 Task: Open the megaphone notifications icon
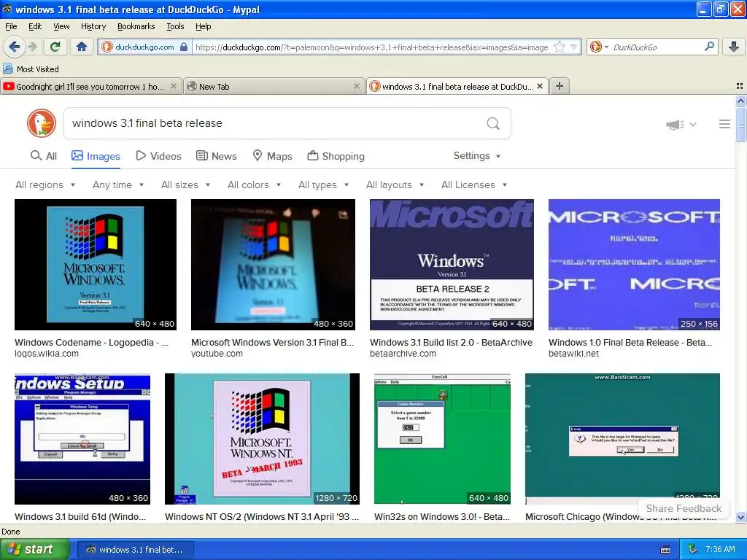[675, 125]
